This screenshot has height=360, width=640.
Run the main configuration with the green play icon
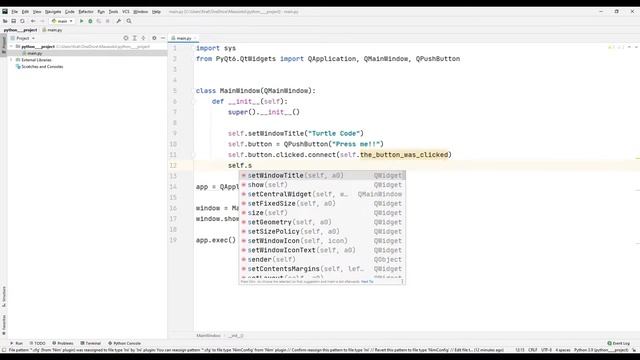tap(81, 21)
